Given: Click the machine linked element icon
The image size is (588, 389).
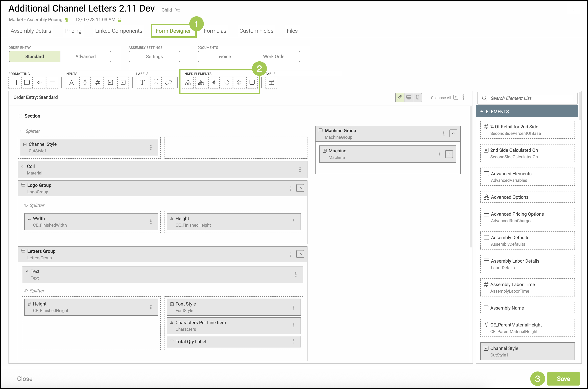Looking at the screenshot, I should [x=252, y=83].
